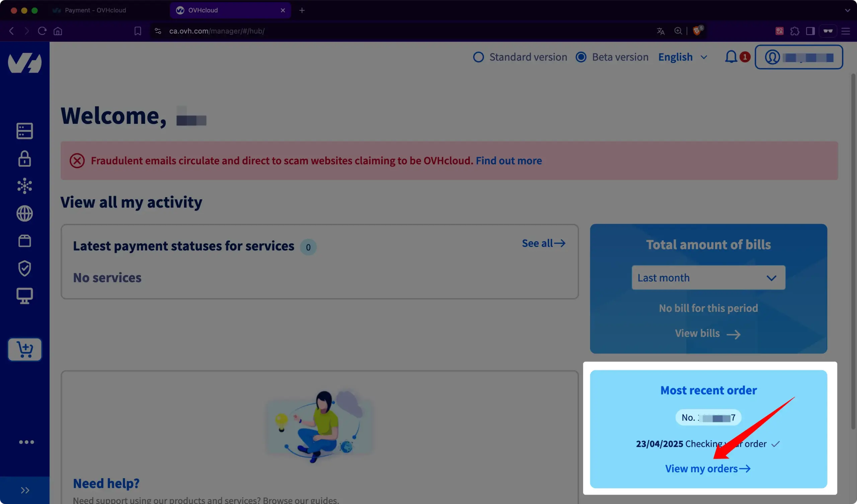Expand the sidebar with double chevron
Screen dimensions: 857x504
pos(25,490)
